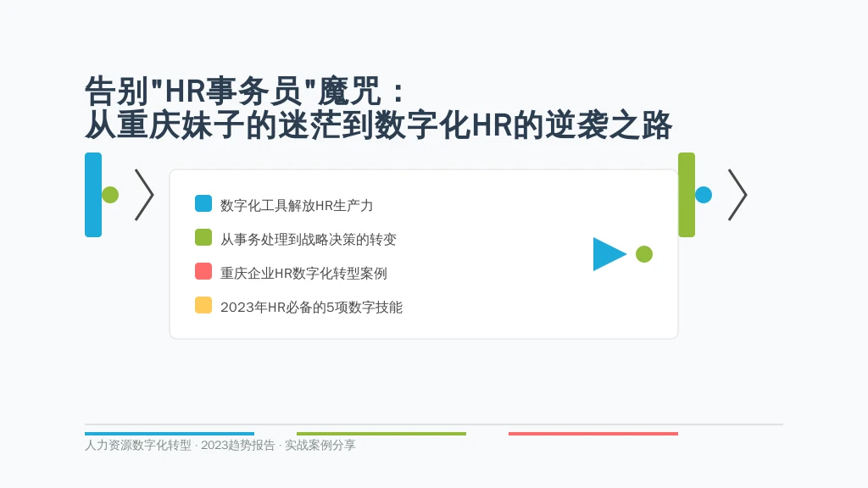Click the green dot beside the play triangle
868x488 pixels.
(644, 254)
